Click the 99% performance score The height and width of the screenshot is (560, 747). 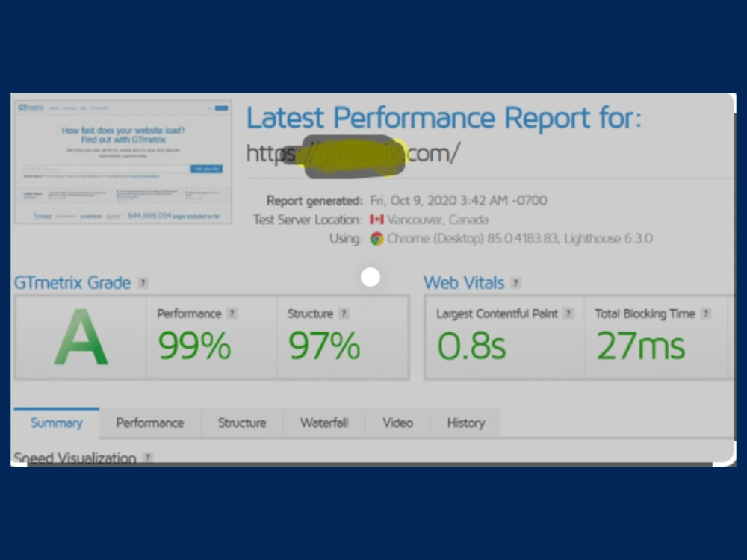tap(194, 346)
